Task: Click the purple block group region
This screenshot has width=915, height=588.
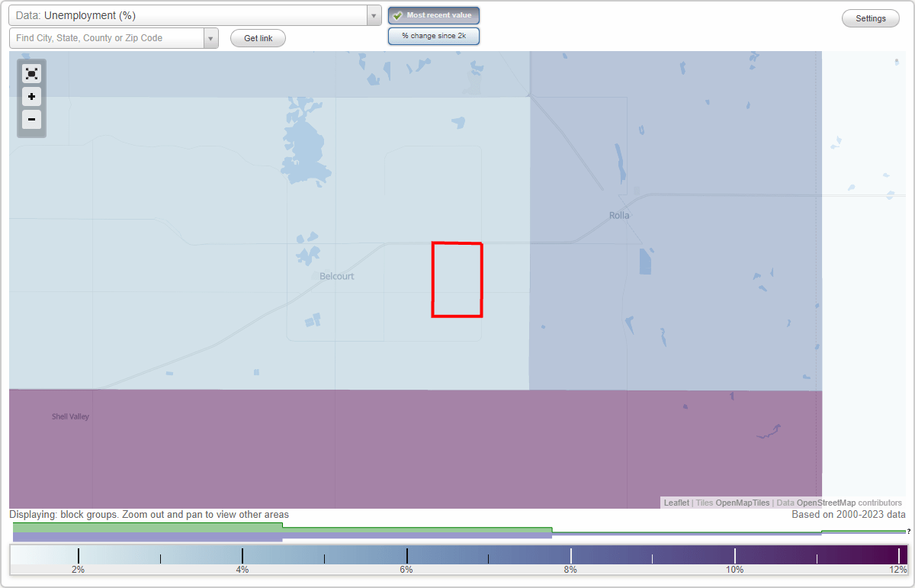Action: pyautogui.click(x=416, y=448)
